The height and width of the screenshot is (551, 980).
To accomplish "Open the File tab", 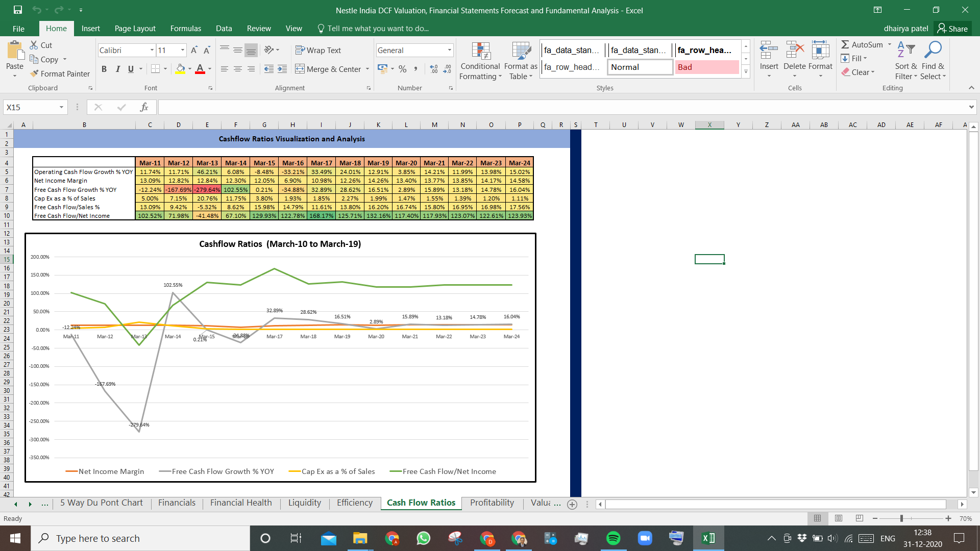I will click(18, 29).
